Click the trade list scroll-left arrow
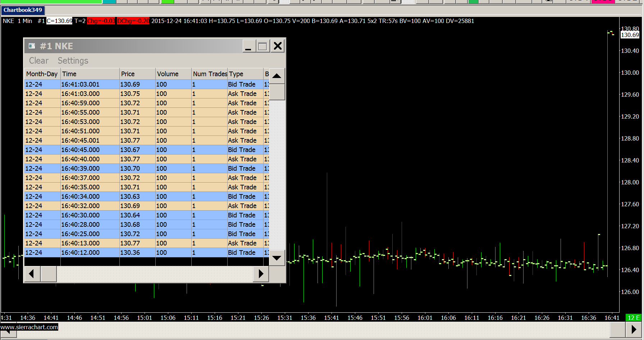 (x=32, y=274)
